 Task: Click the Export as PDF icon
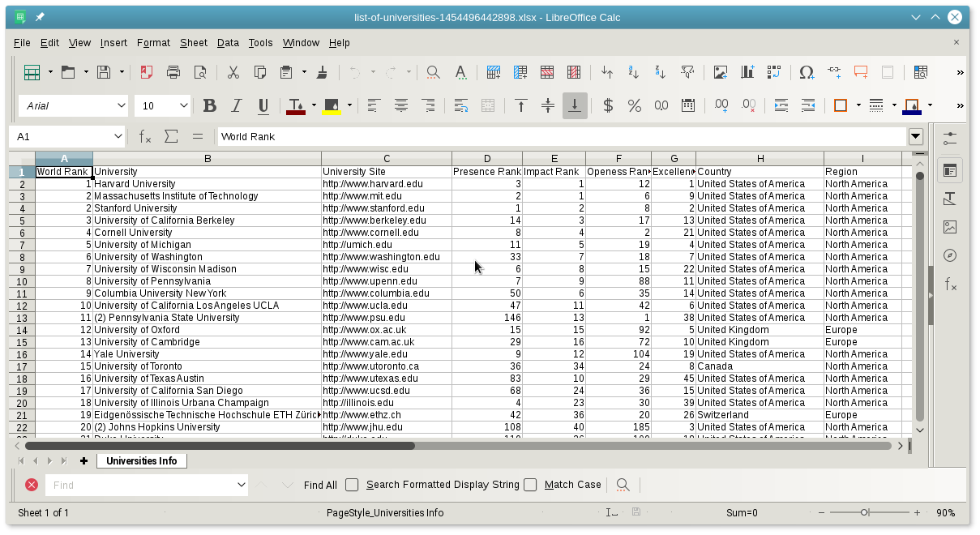(x=147, y=72)
